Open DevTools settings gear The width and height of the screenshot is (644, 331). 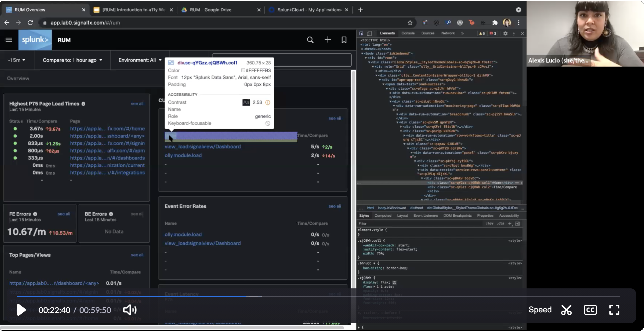tap(505, 33)
